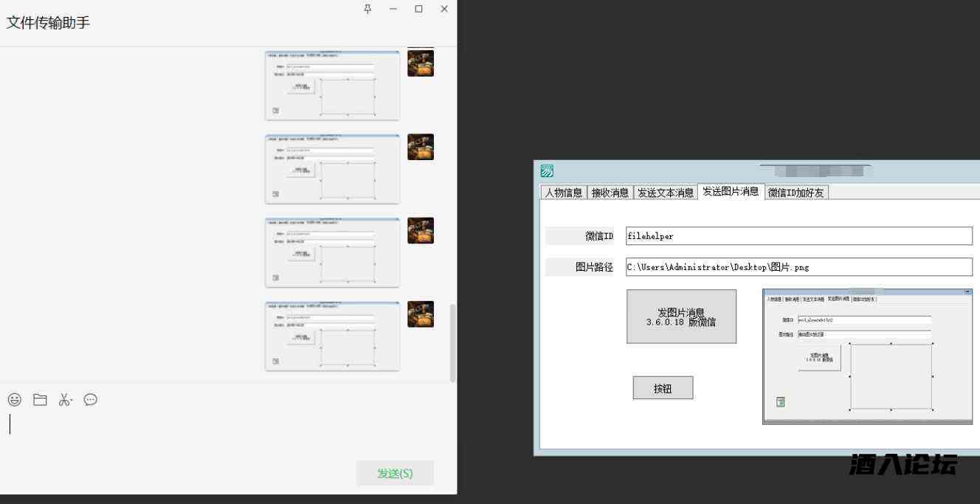Click the green icon in the embedded preview image
The width and height of the screenshot is (980, 504).
pos(780,401)
